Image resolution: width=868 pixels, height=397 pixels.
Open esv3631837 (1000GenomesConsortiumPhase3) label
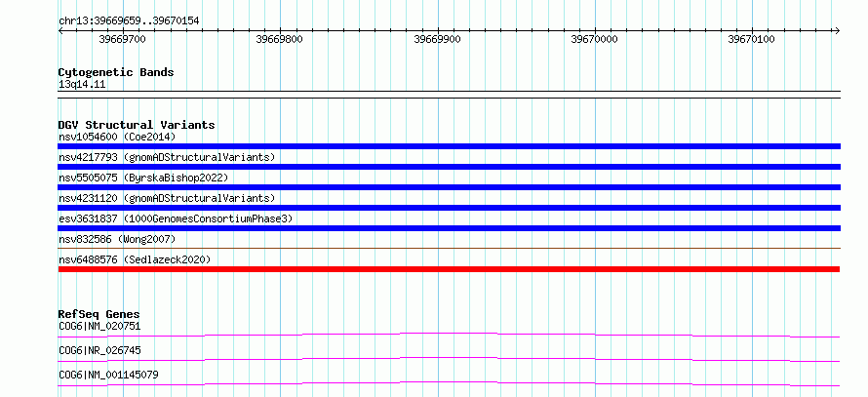tap(176, 218)
